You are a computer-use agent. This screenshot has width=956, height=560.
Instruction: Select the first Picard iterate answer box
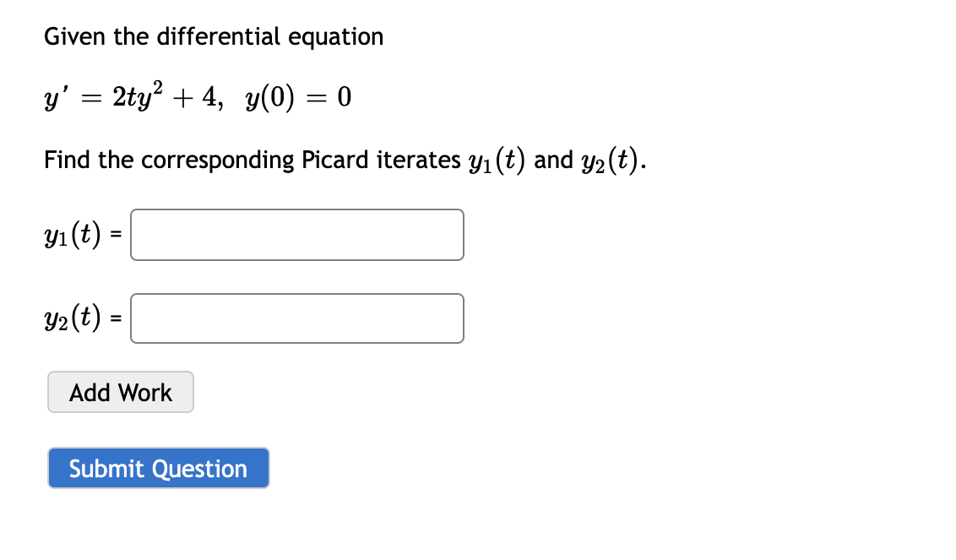tap(296, 235)
